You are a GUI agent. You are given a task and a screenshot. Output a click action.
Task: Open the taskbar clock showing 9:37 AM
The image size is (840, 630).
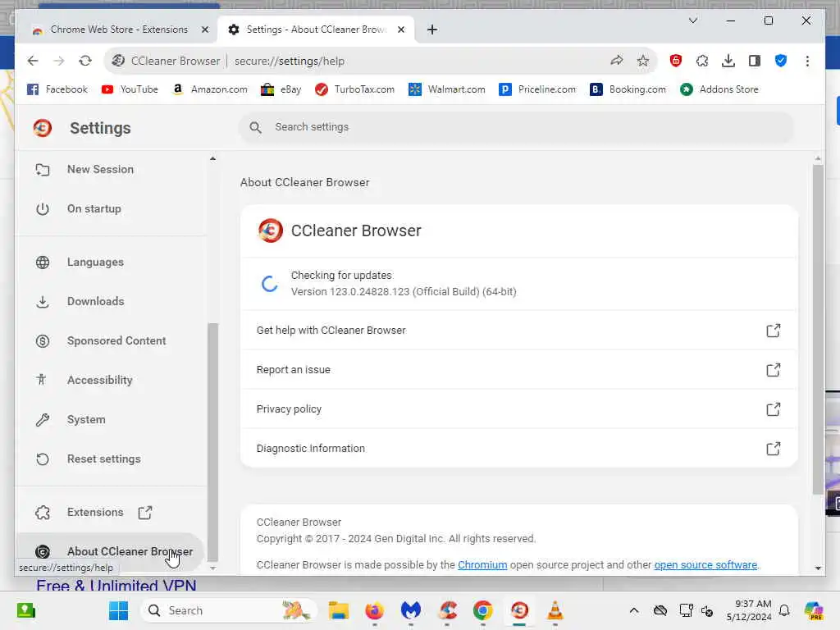click(749, 610)
